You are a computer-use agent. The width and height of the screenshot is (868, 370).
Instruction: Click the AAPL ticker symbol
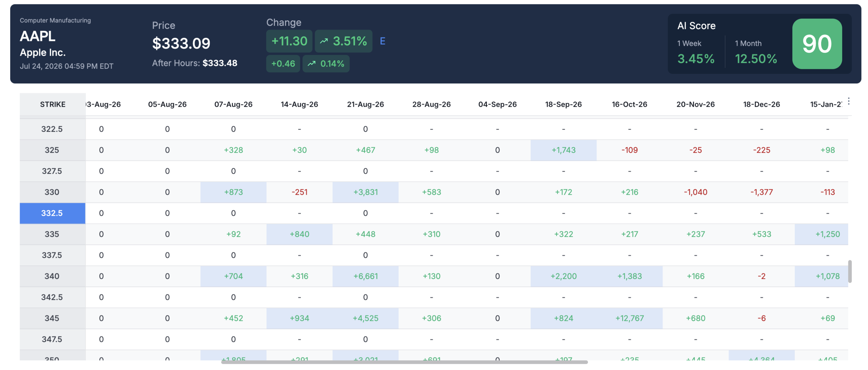[37, 36]
